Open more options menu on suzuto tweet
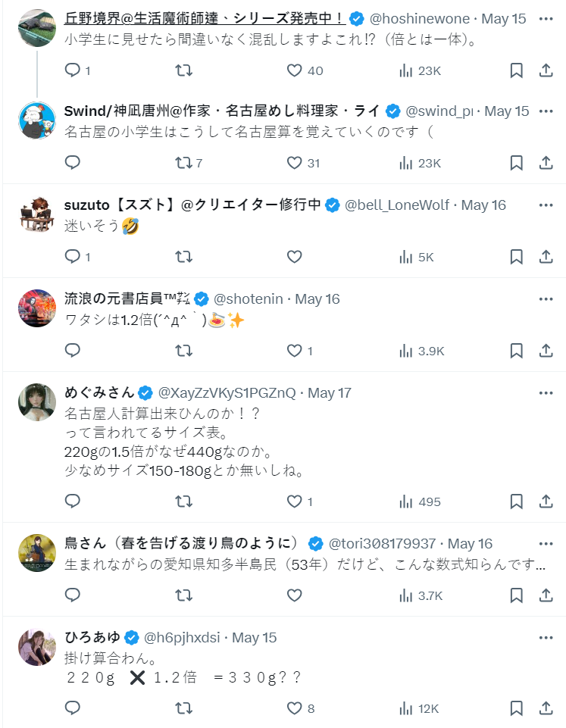Image resolution: width=566 pixels, height=728 pixels. [x=546, y=205]
